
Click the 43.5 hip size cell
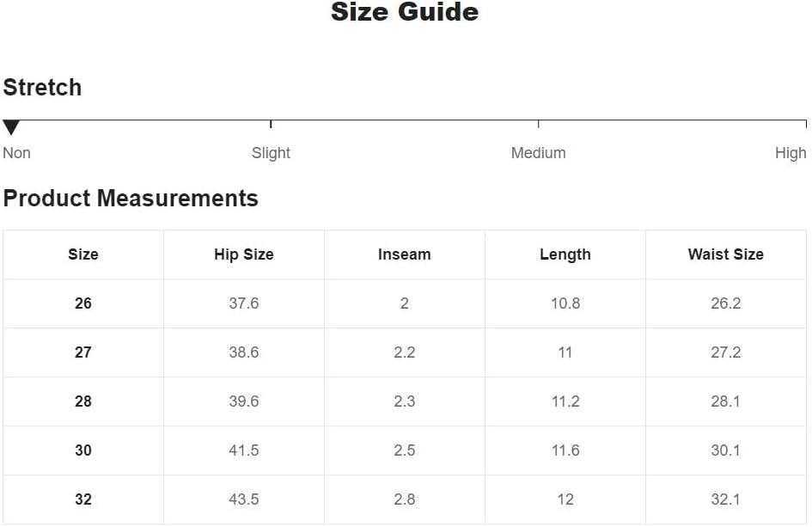[244, 499]
